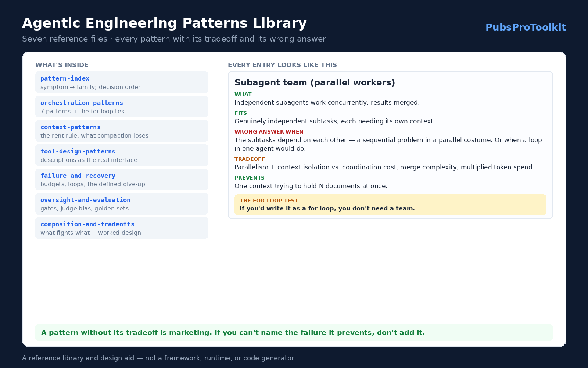
Task: Click the WHAT'S INSIDE heading
Action: (62, 65)
